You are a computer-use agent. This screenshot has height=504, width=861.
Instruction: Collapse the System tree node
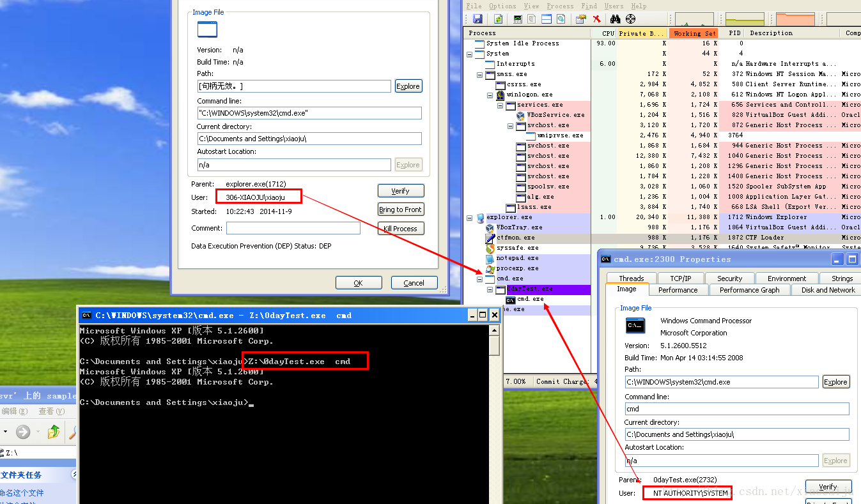470,54
